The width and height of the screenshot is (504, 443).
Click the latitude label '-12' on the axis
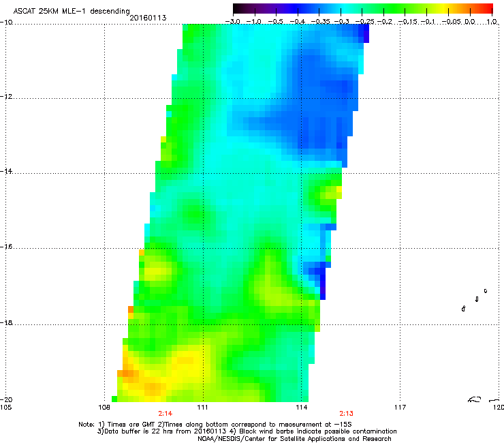6,97
